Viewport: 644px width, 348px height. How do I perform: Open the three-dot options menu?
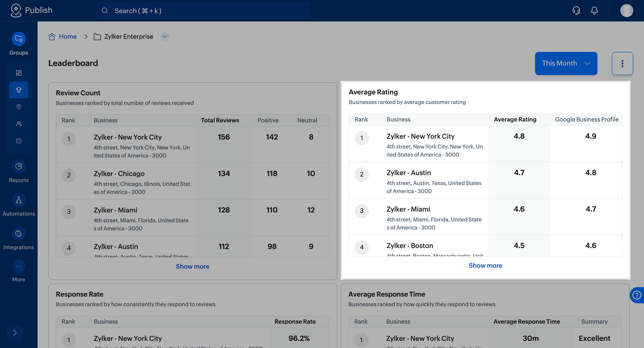622,64
